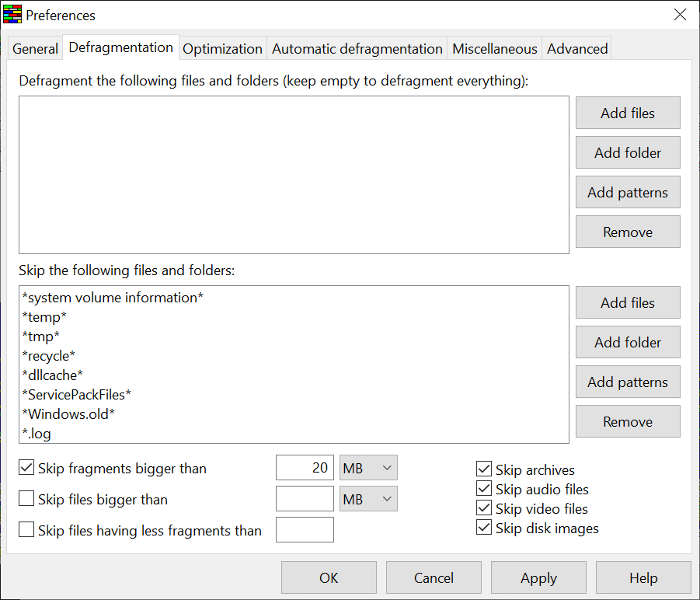Go to Automatic defragmentation tab

(357, 49)
